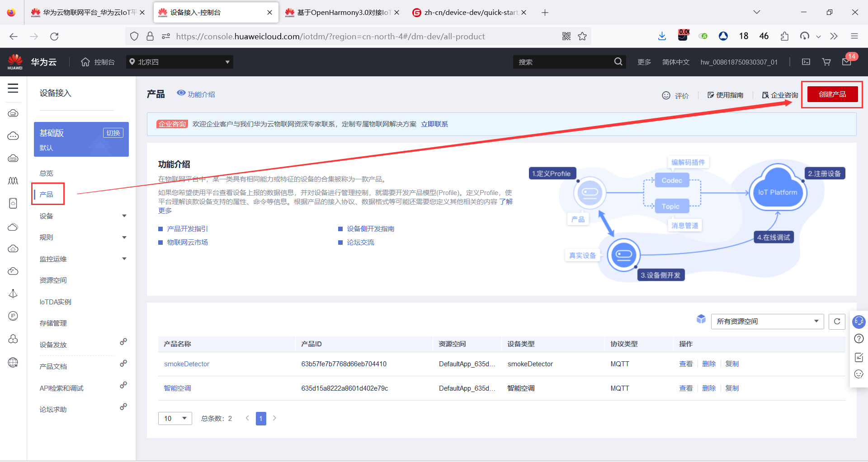The height and width of the screenshot is (462, 868).
Task: Open the CloudShell terminal icon
Action: click(x=806, y=62)
